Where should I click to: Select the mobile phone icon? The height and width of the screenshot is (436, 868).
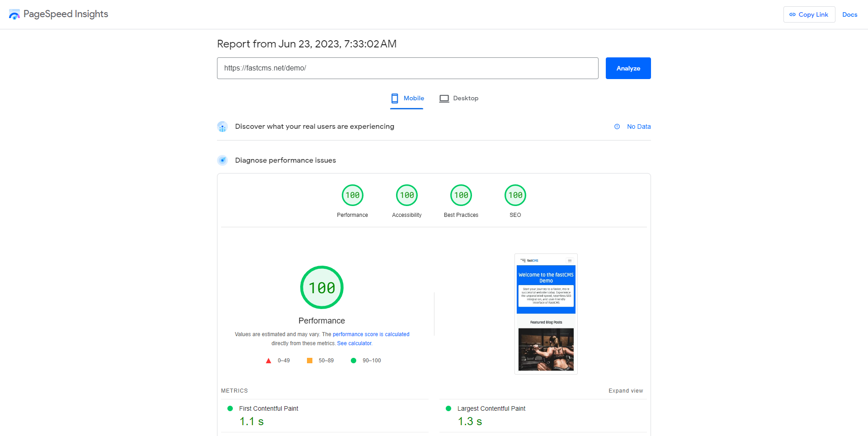(x=395, y=98)
